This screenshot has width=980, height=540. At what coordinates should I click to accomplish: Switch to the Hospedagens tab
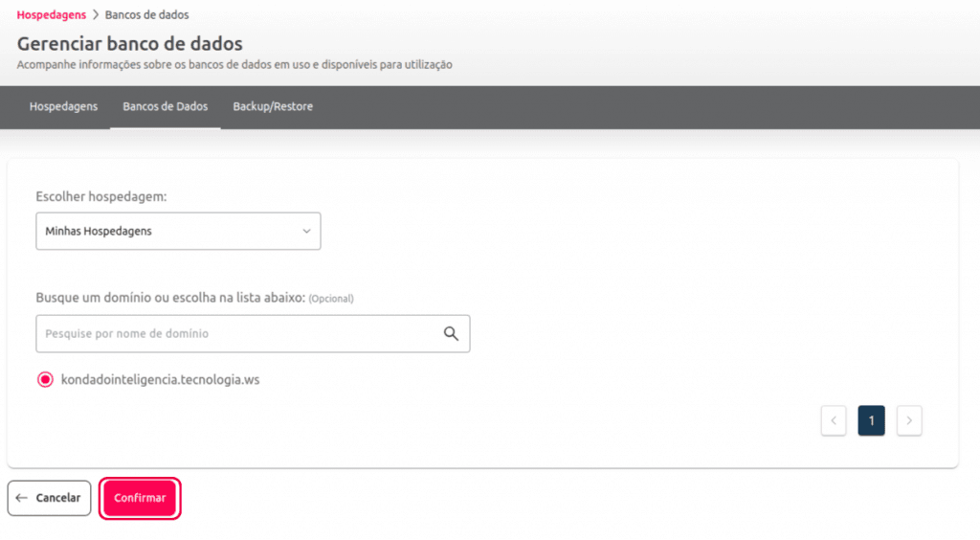[x=63, y=106]
